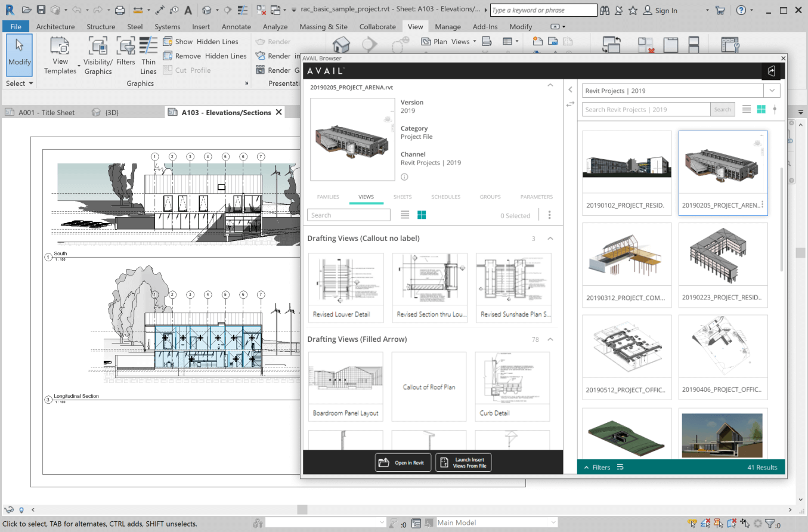Screen dimensions: 808x532
Task: Select the SCHEDULES tab in AVAIL
Action: pos(446,197)
